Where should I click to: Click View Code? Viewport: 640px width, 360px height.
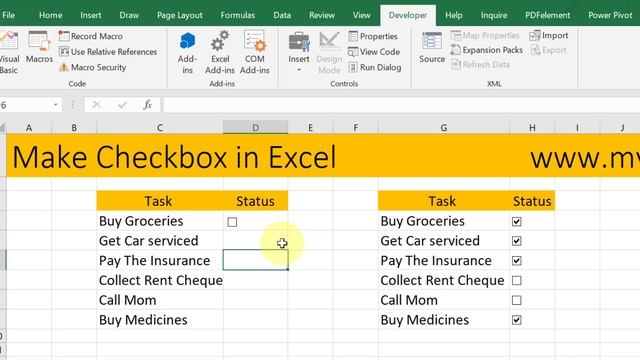tap(374, 52)
